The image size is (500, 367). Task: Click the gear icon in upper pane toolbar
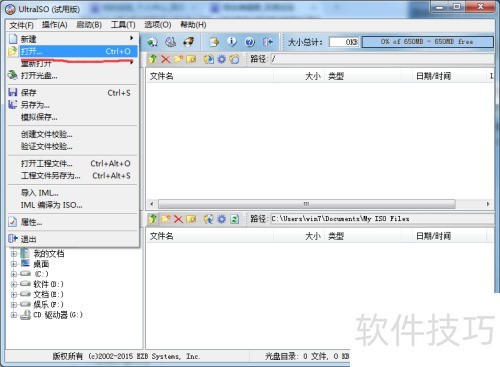pyautogui.click(x=222, y=59)
